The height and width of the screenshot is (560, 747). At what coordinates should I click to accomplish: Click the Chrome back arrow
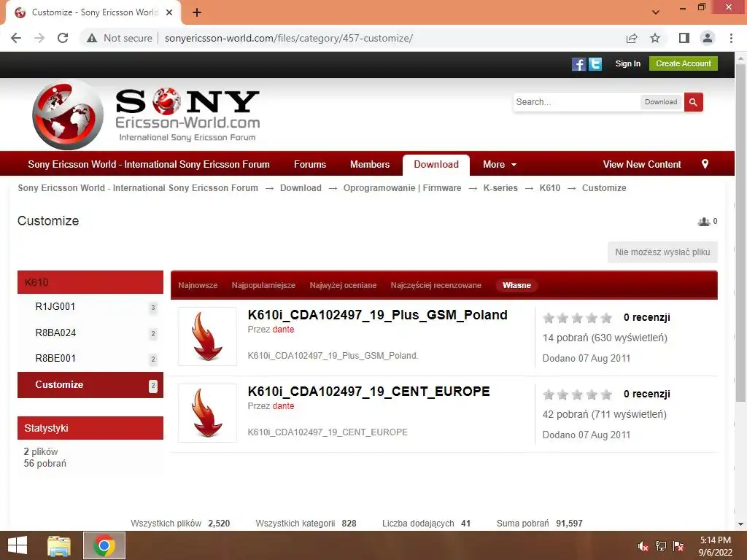(x=16, y=38)
